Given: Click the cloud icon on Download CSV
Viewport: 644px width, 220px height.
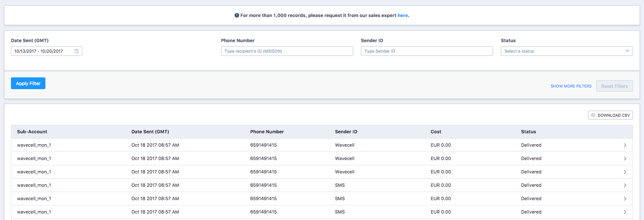Looking at the screenshot, I should pyautogui.click(x=593, y=115).
